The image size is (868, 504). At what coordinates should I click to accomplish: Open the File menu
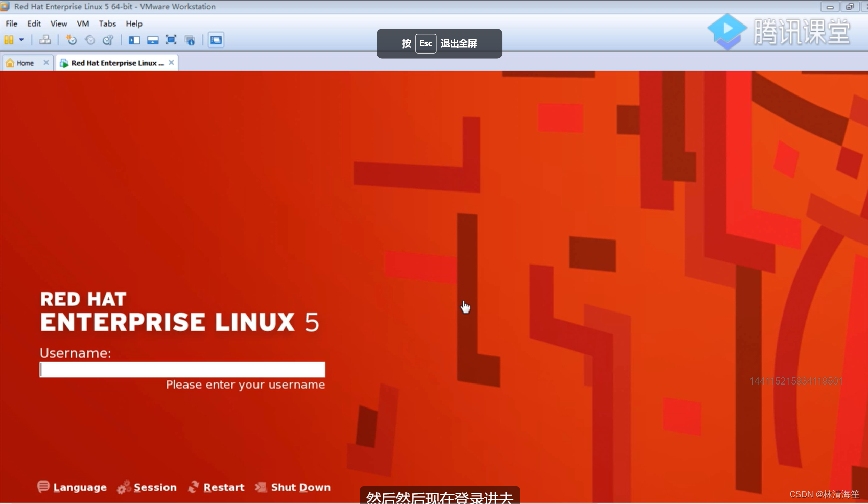[x=11, y=23]
